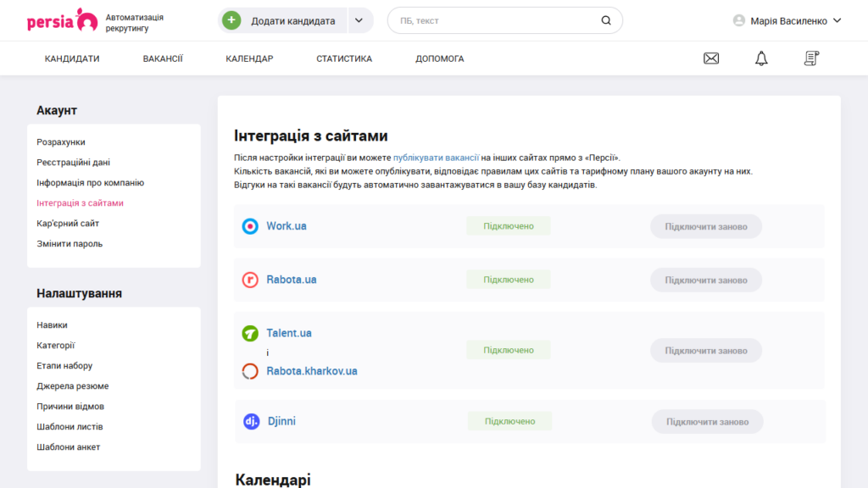Click the search magnifier icon

click(x=606, y=20)
